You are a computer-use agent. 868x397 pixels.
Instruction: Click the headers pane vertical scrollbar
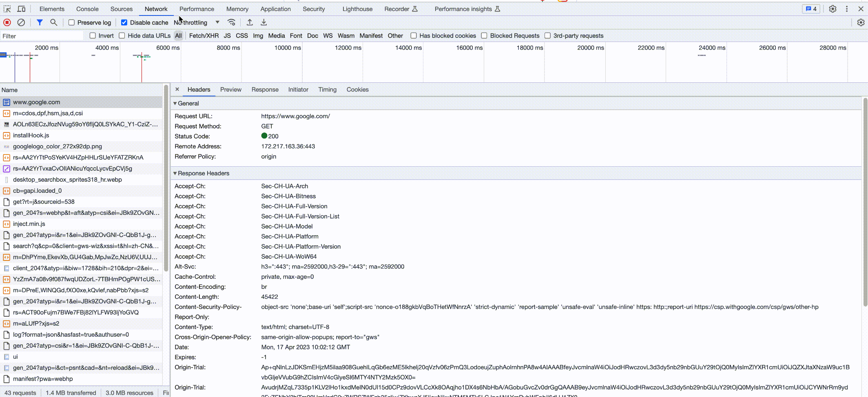pos(865,202)
